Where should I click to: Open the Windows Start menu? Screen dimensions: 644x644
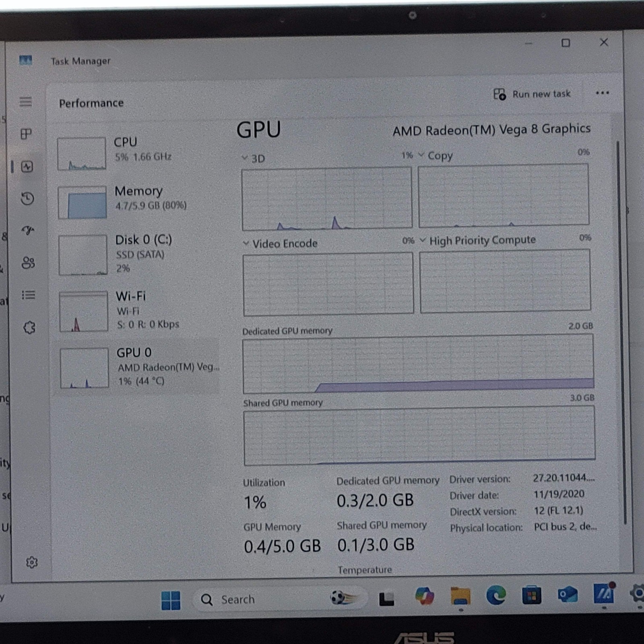pyautogui.click(x=171, y=600)
